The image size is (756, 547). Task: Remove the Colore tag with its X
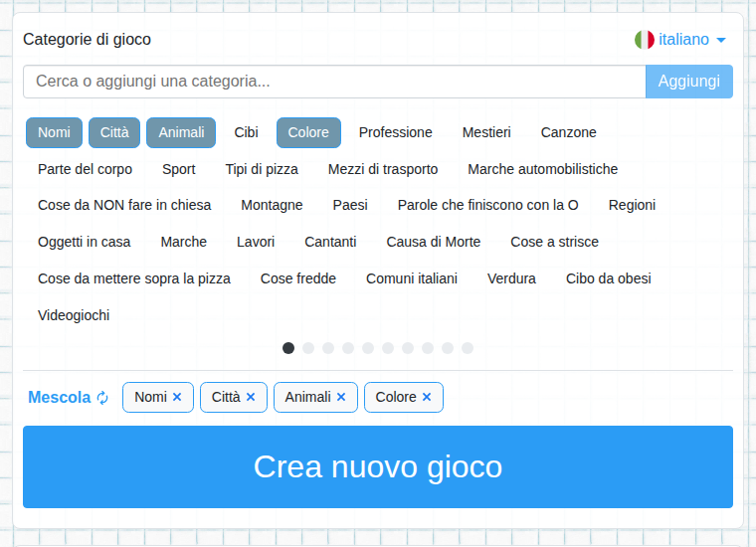pyautogui.click(x=426, y=397)
